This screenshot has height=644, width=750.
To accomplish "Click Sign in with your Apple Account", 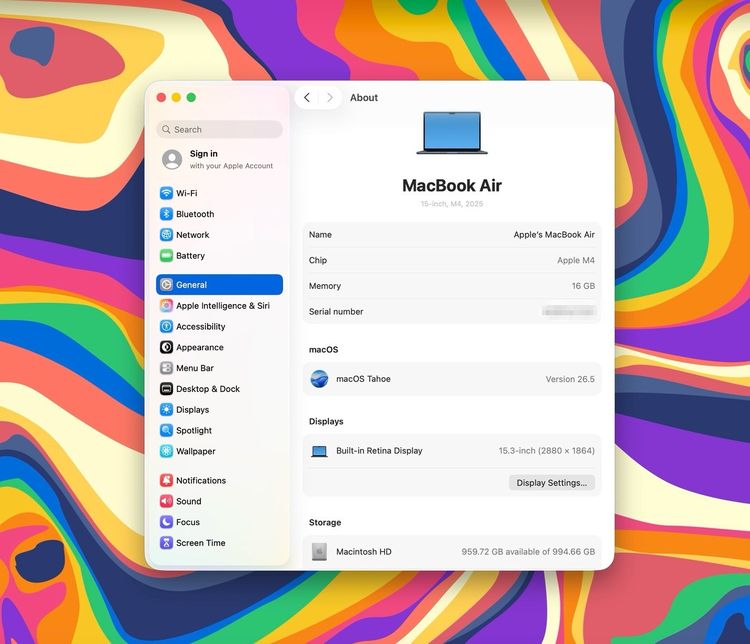I will tap(220, 159).
